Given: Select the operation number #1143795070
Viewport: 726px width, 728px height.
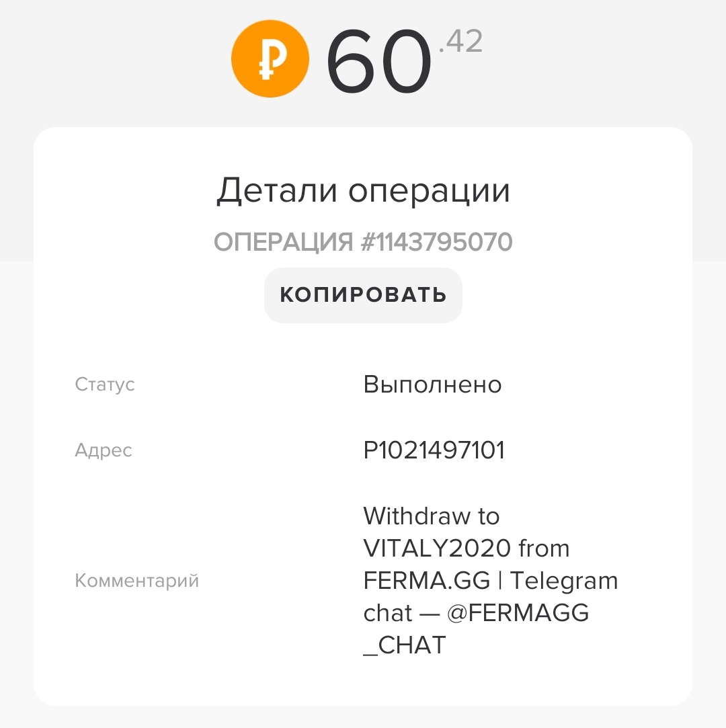Looking at the screenshot, I should click(x=436, y=242).
